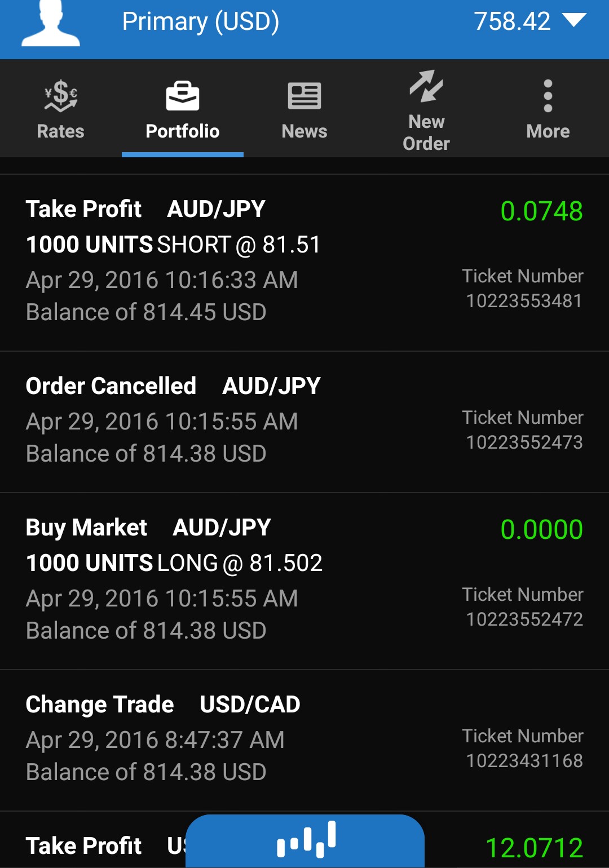Select the Buy Market AUD/JPY transaction
This screenshot has height=868, width=609.
[x=148, y=528]
